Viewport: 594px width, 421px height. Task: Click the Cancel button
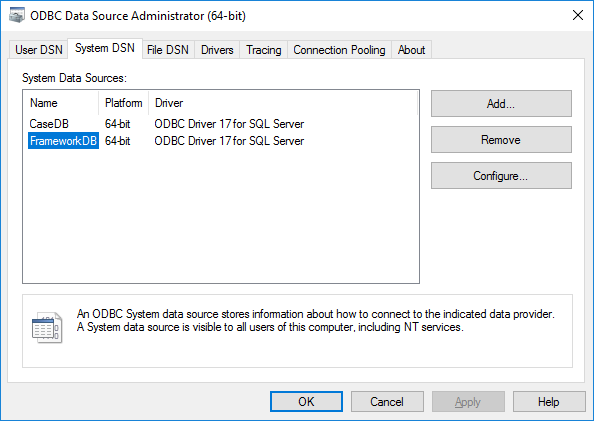(387, 402)
